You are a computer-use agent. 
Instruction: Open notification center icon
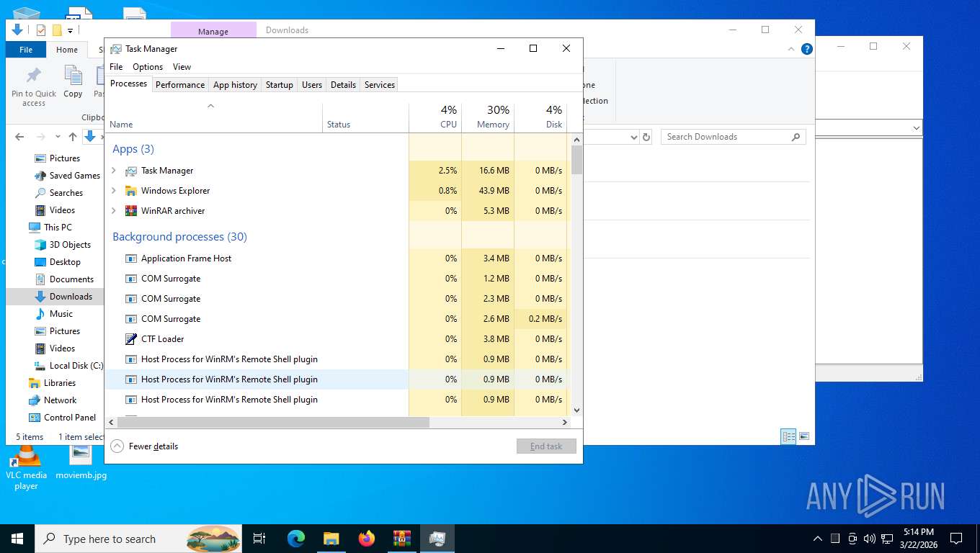click(956, 539)
